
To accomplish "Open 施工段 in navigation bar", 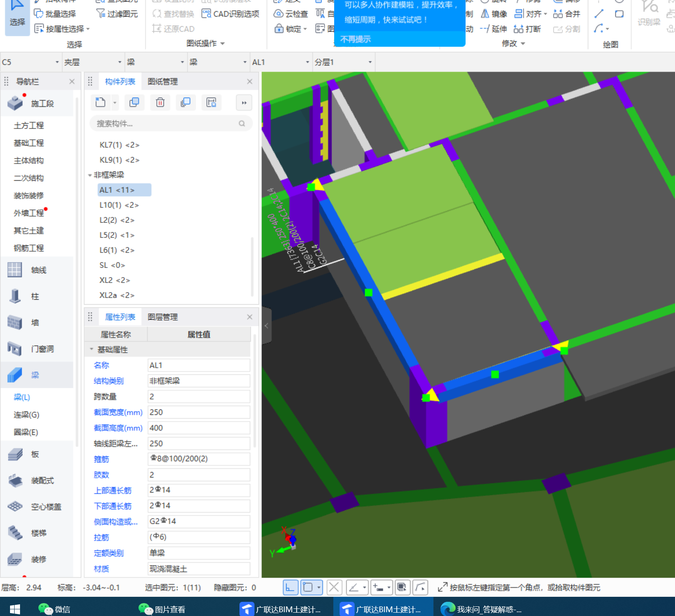I will [38, 103].
